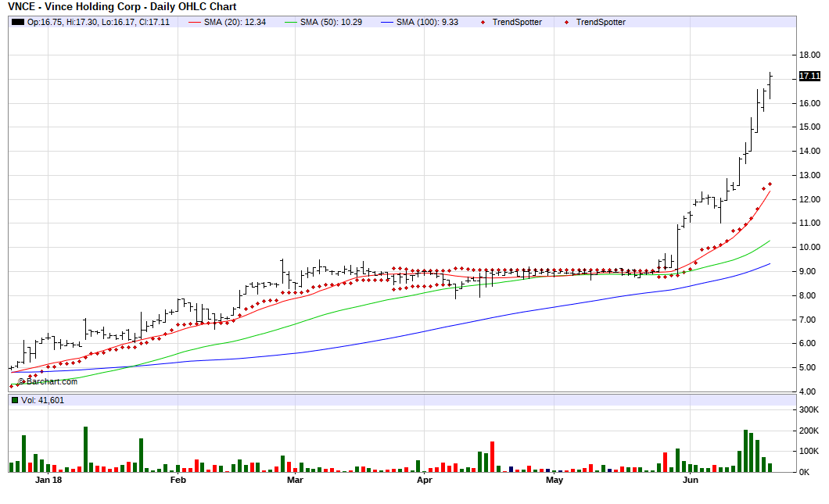Click the 0K volume axis label
The image size is (829, 504).
coord(804,472)
